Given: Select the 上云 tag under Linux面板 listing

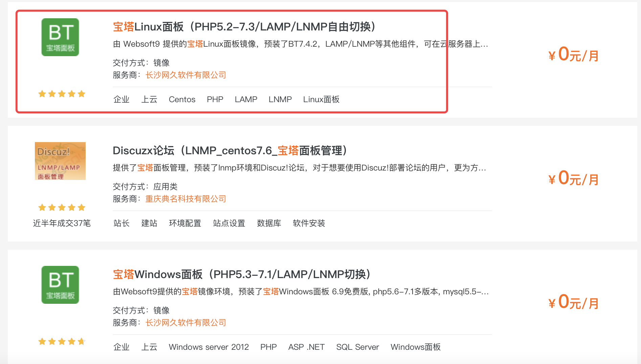Looking at the screenshot, I should coord(149,99).
